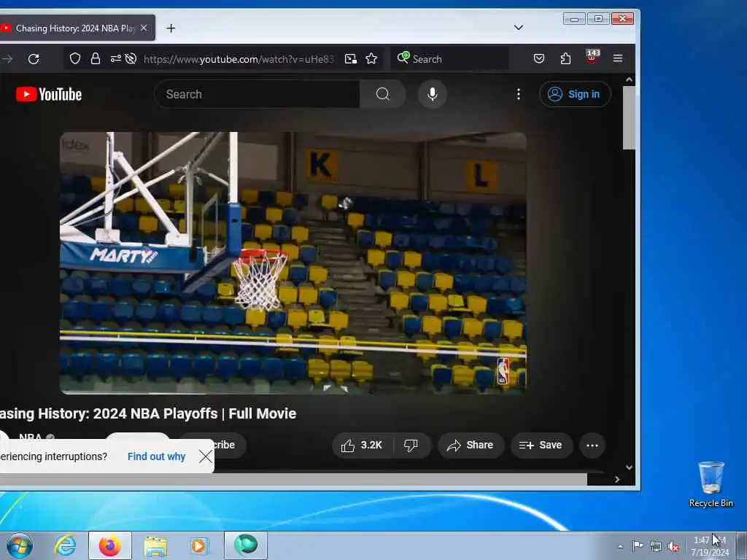Open the Windows Start button
This screenshot has width=747, height=560.
pyautogui.click(x=20, y=545)
